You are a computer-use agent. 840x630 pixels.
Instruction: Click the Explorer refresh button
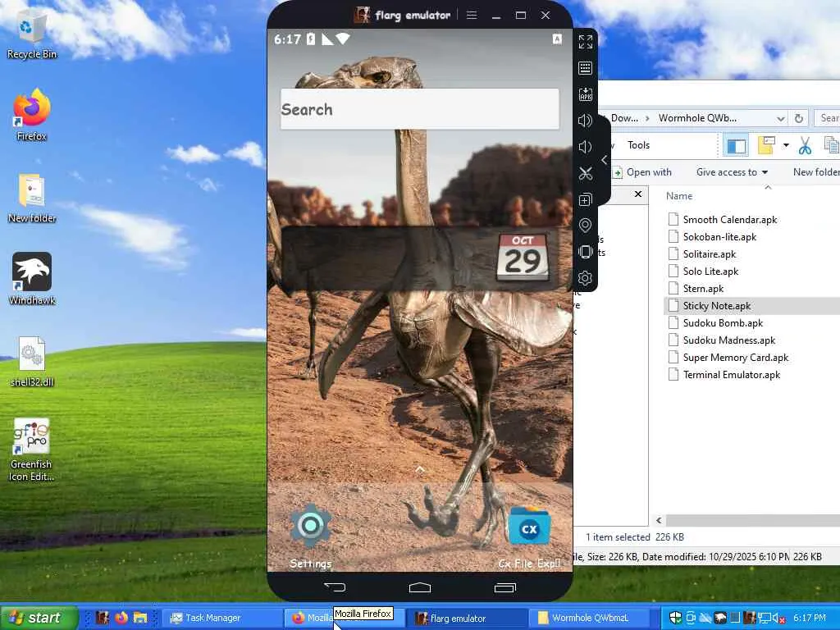point(799,118)
